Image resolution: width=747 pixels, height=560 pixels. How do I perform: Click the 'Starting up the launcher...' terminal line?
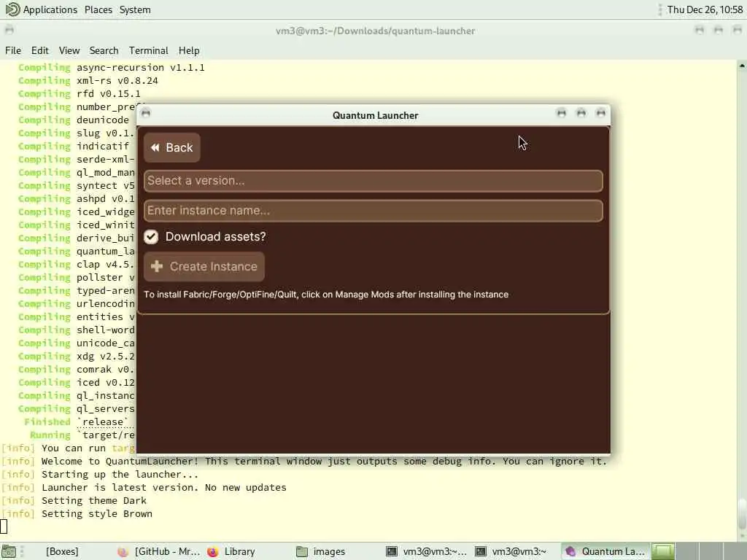[x=100, y=475]
